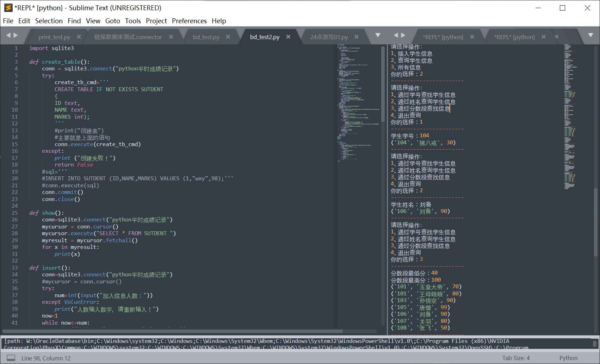Click the status bar icon at bottom-left

tap(10, 358)
